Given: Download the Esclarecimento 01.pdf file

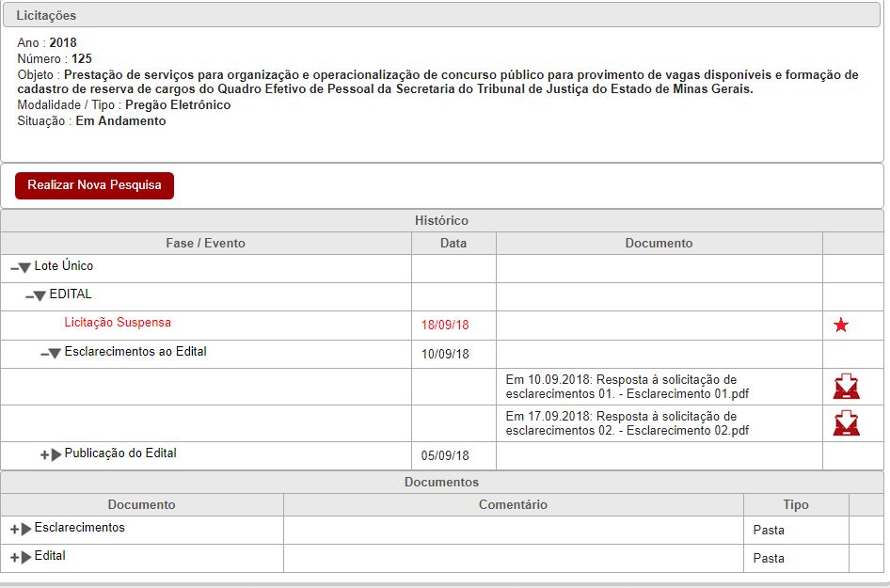Looking at the screenshot, I should coord(846,387).
